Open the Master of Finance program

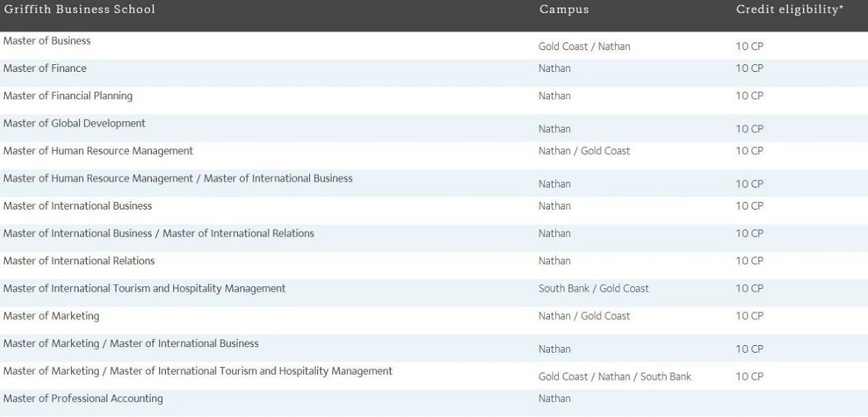(x=45, y=68)
